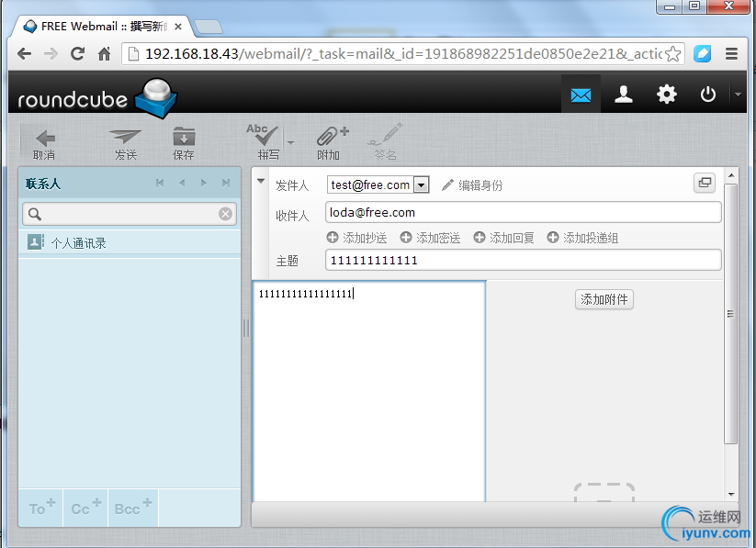Collapse compose headers triangle toggle

(x=261, y=181)
